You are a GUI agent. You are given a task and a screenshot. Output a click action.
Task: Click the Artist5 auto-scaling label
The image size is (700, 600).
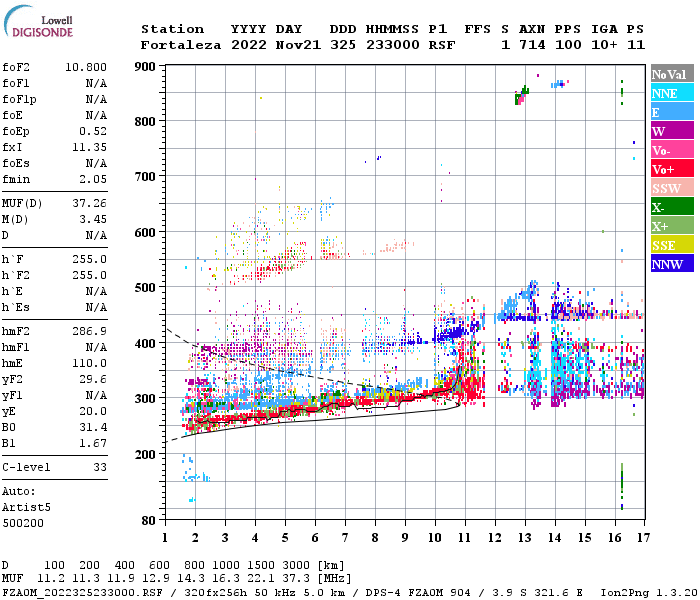[x=26, y=508]
